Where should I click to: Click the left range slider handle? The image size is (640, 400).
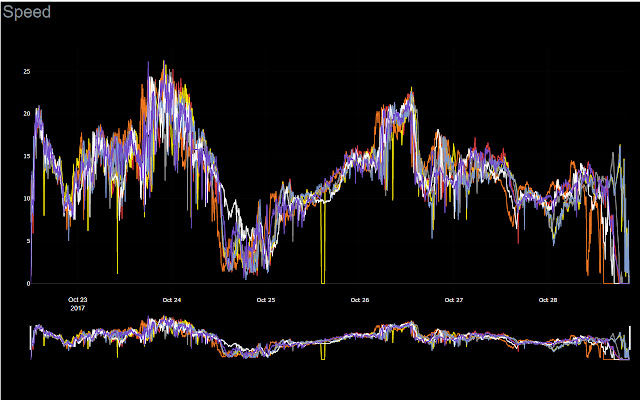(x=30, y=338)
